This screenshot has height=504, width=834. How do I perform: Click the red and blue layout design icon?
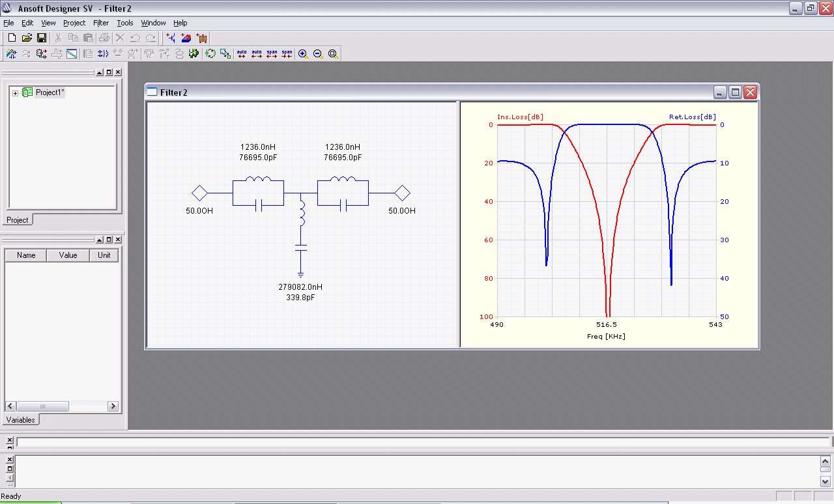(186, 38)
